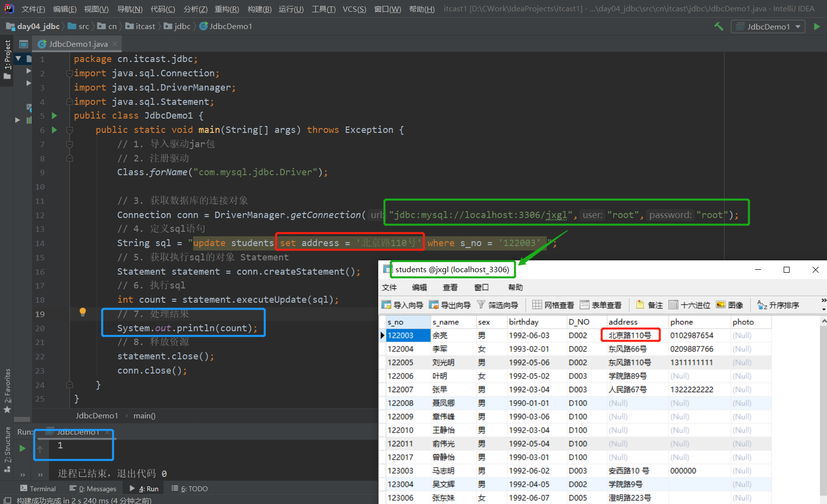Click the yellow lightbulb intention icon
Viewport: 827px width, 504px height.
point(83,312)
